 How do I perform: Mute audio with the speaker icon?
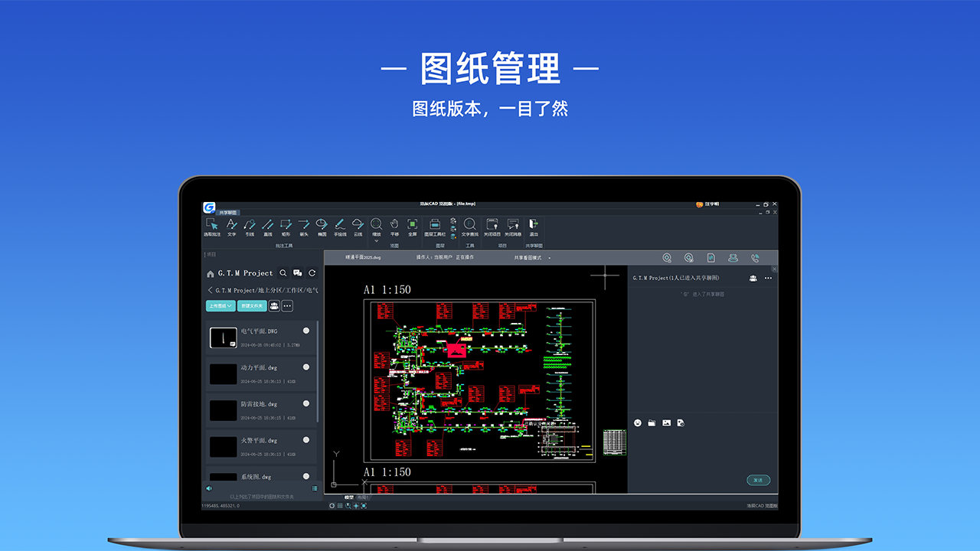pyautogui.click(x=208, y=487)
